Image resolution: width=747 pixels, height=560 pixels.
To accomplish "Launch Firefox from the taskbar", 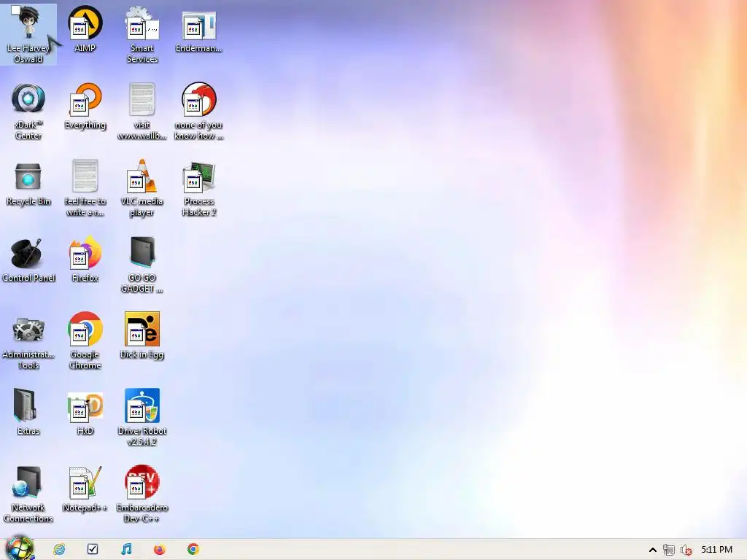I will click(x=160, y=549).
